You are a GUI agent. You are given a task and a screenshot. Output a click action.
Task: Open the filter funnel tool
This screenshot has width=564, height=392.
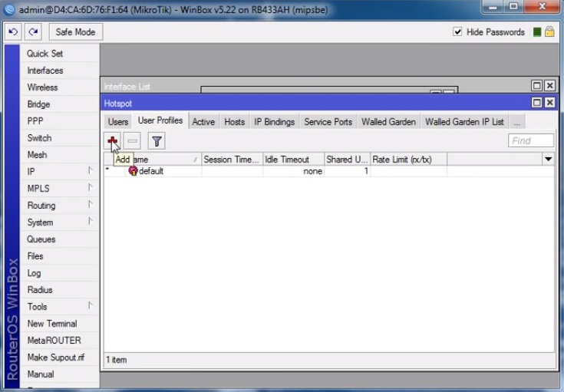point(157,140)
